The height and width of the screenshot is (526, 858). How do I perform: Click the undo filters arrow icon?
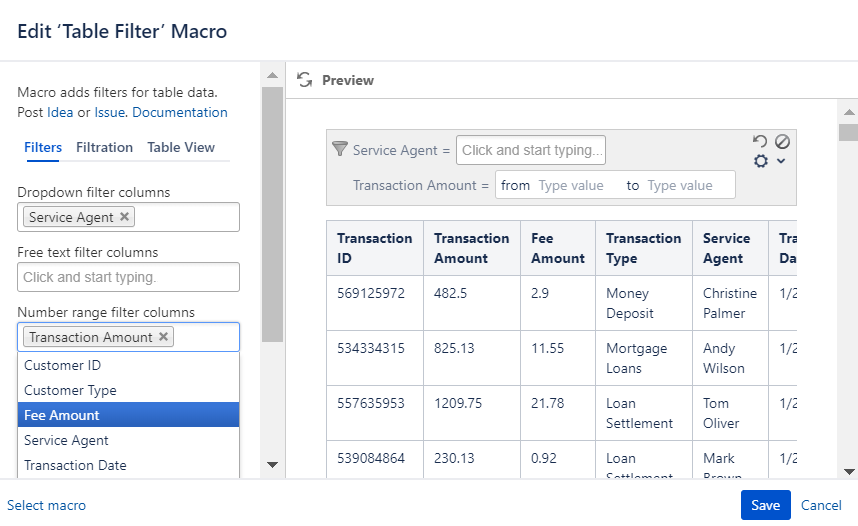760,142
